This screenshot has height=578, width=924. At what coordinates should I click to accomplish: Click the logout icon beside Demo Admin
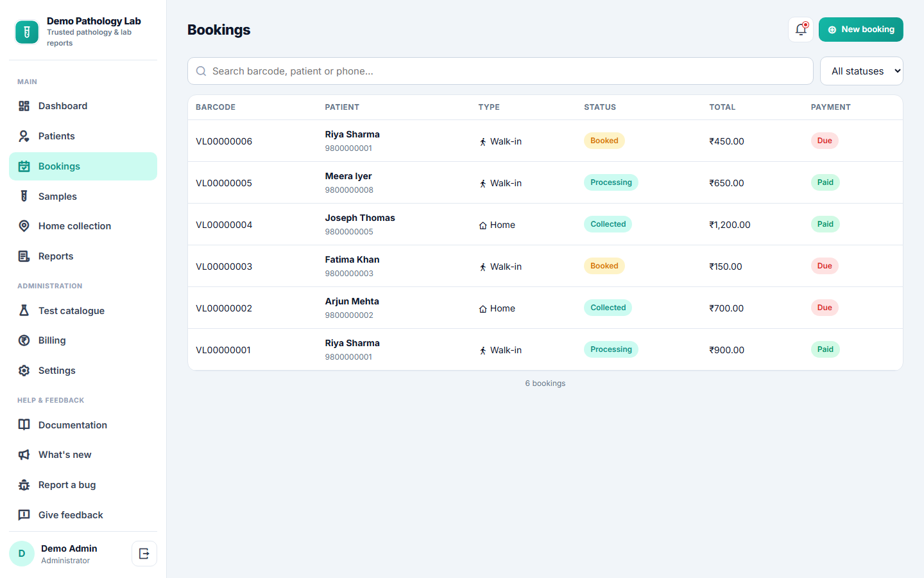pos(144,554)
